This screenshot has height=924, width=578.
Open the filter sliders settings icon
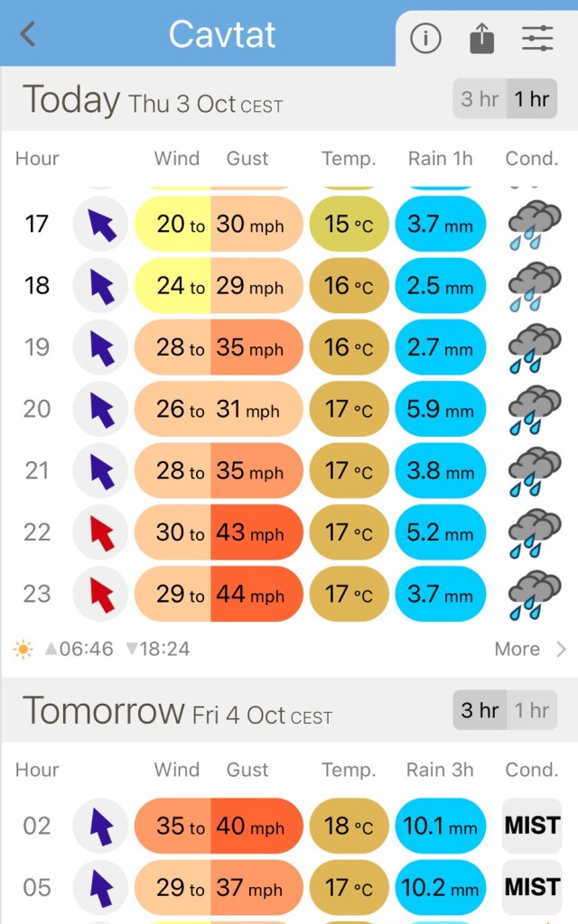538,37
